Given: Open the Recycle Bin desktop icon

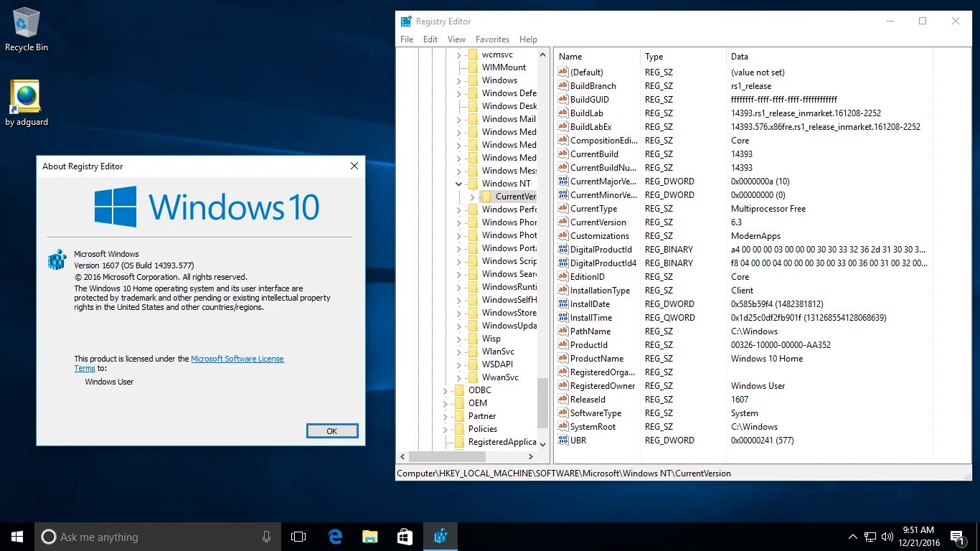Looking at the screenshot, I should (27, 29).
